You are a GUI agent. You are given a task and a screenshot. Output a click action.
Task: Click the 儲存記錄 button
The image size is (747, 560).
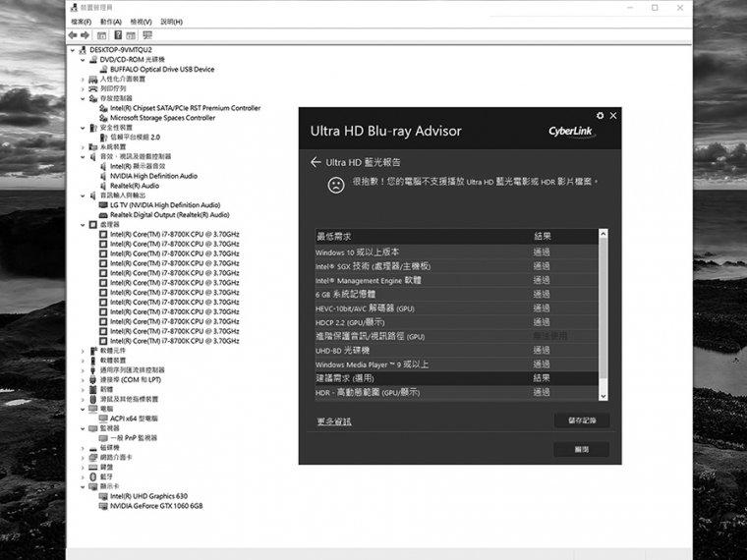pos(581,420)
